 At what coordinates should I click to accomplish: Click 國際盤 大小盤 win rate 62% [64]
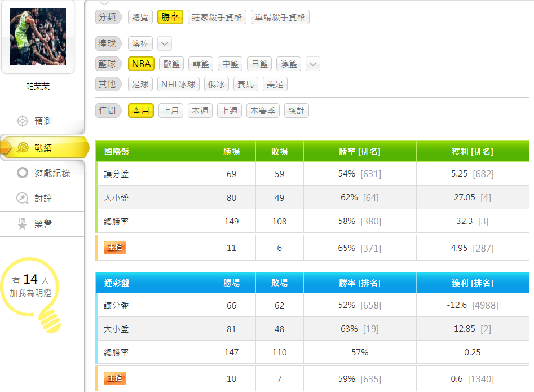[360, 197]
